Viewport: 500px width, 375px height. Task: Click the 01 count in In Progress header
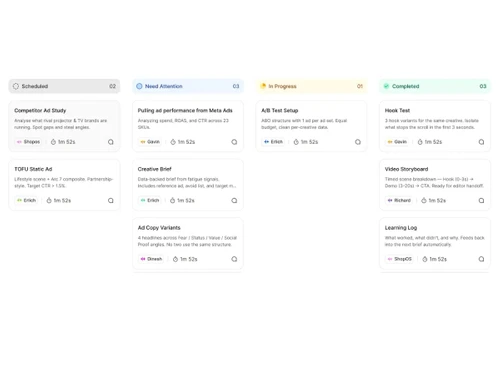pyautogui.click(x=360, y=86)
